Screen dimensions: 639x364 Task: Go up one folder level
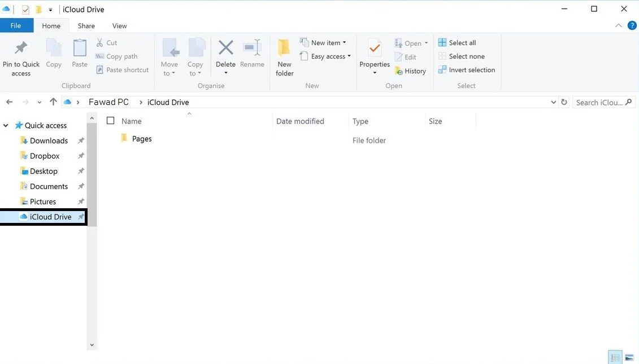click(53, 102)
